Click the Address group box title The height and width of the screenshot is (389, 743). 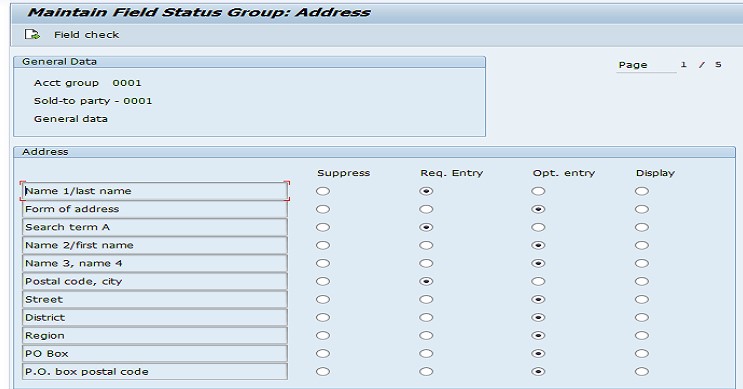tap(45, 152)
